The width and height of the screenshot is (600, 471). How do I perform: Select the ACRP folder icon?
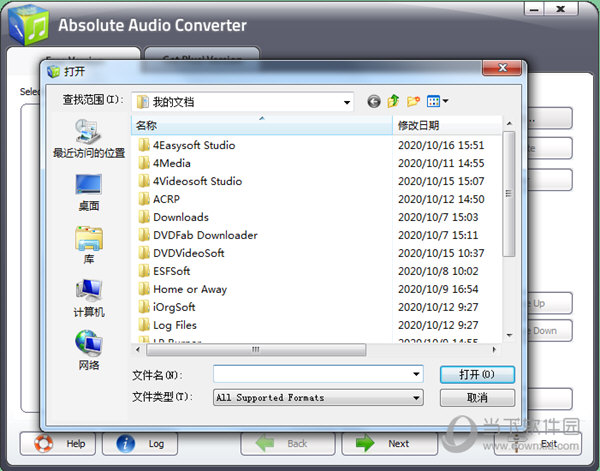click(x=144, y=199)
